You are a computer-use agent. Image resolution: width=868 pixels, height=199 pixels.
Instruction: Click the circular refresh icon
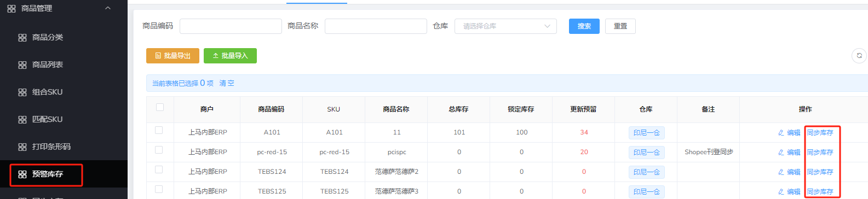[x=859, y=56]
